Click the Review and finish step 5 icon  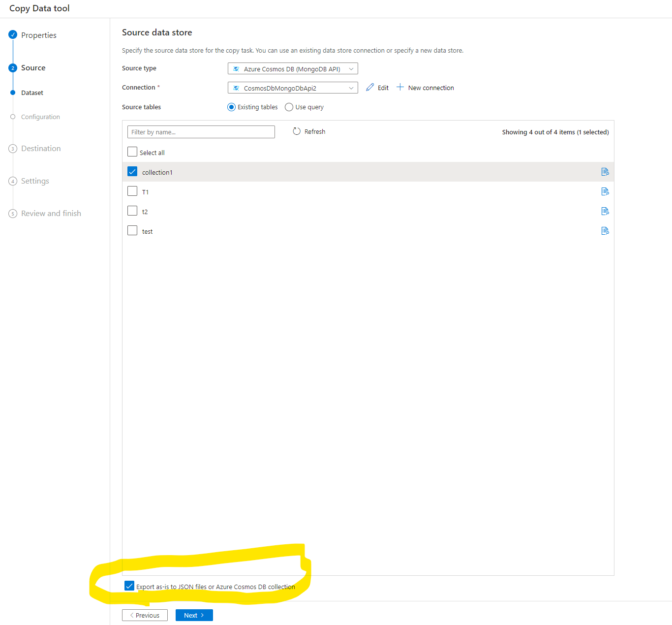(x=13, y=214)
